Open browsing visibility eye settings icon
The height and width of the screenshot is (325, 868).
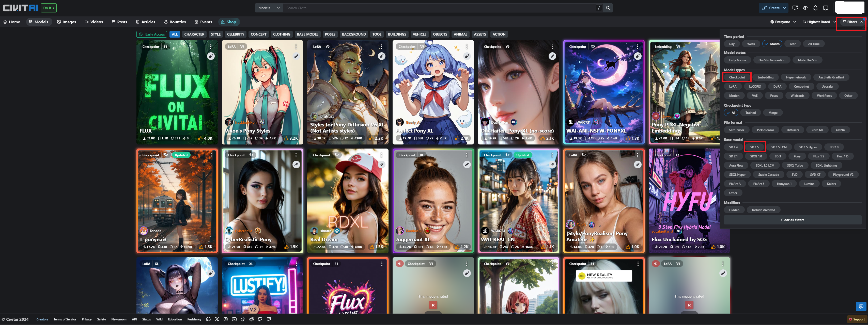[x=805, y=8]
